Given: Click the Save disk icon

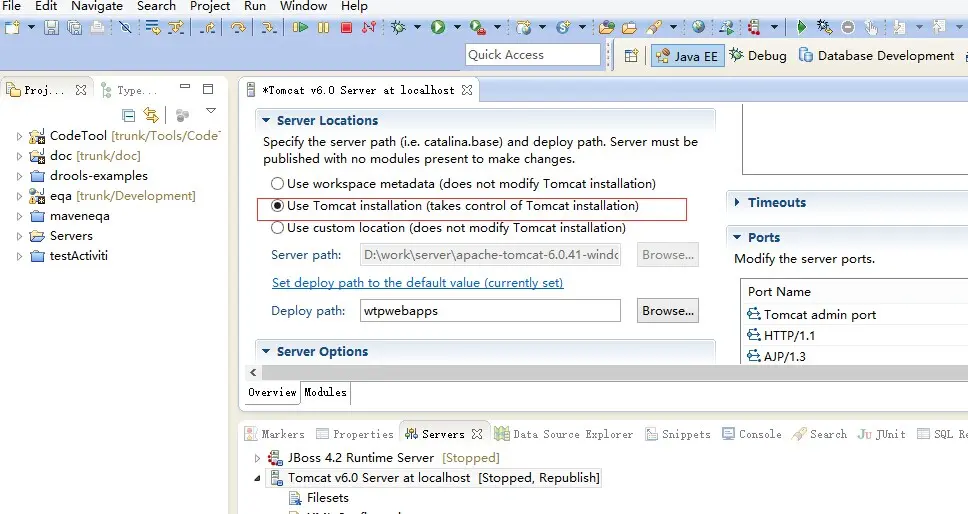Looking at the screenshot, I should [52, 27].
